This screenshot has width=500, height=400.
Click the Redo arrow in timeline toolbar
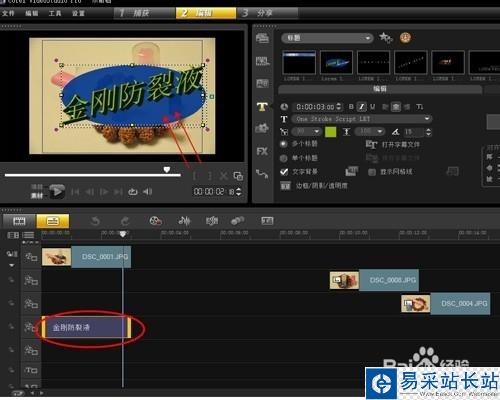click(125, 221)
